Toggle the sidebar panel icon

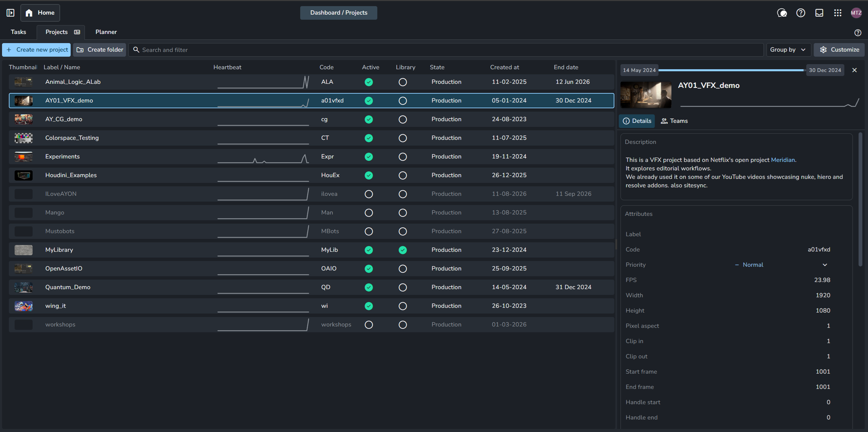point(11,13)
